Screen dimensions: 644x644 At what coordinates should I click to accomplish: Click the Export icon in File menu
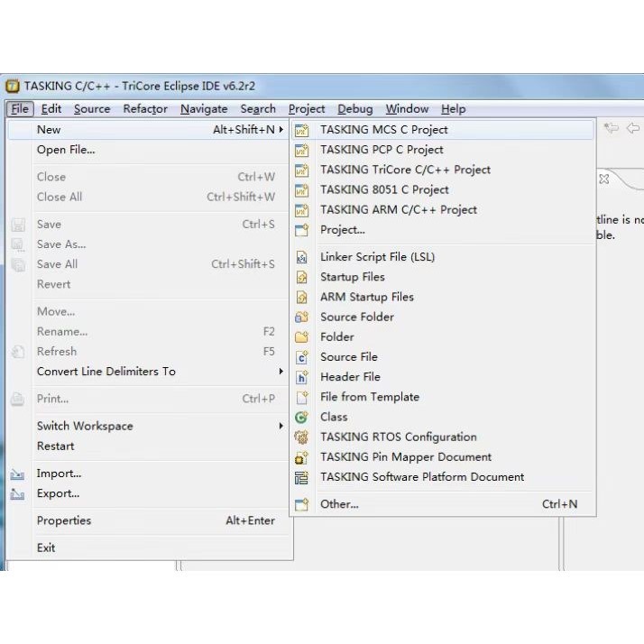(17, 494)
